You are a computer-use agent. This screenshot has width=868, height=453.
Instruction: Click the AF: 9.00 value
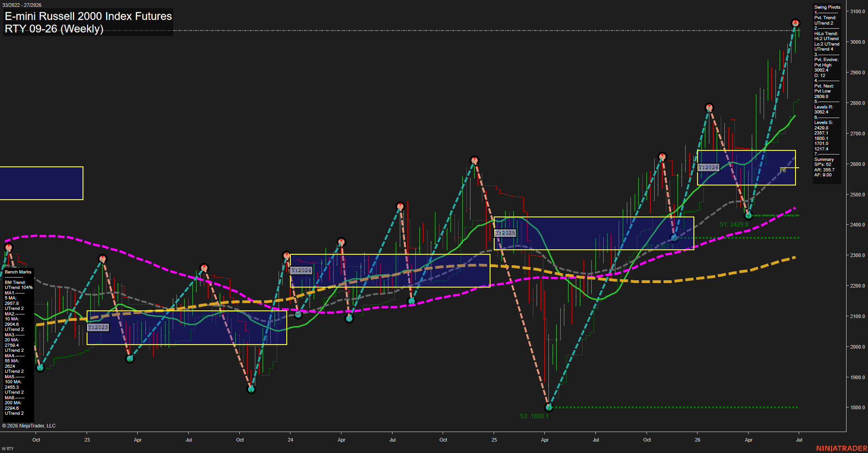[823, 175]
